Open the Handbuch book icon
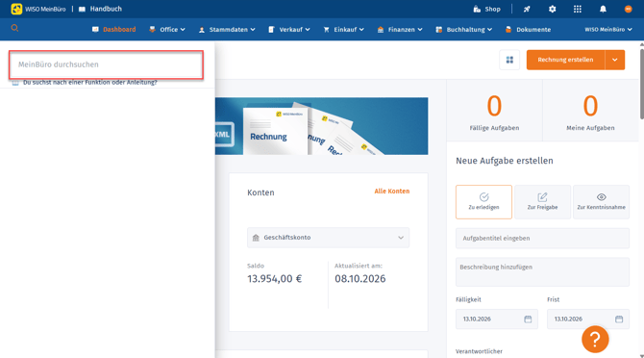This screenshot has height=358, width=644. point(82,9)
